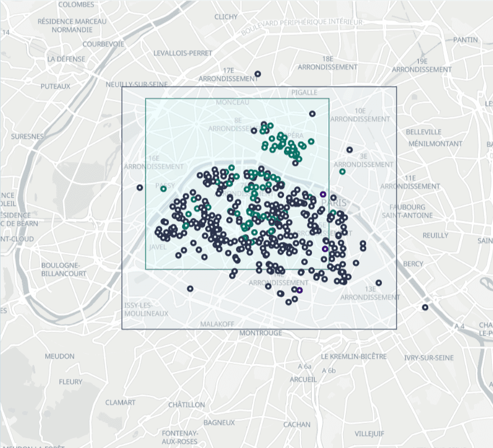Select the marker above the 13E Arrondissement label
Image resolution: width=493 pixels, height=448 pixels.
coord(379,283)
